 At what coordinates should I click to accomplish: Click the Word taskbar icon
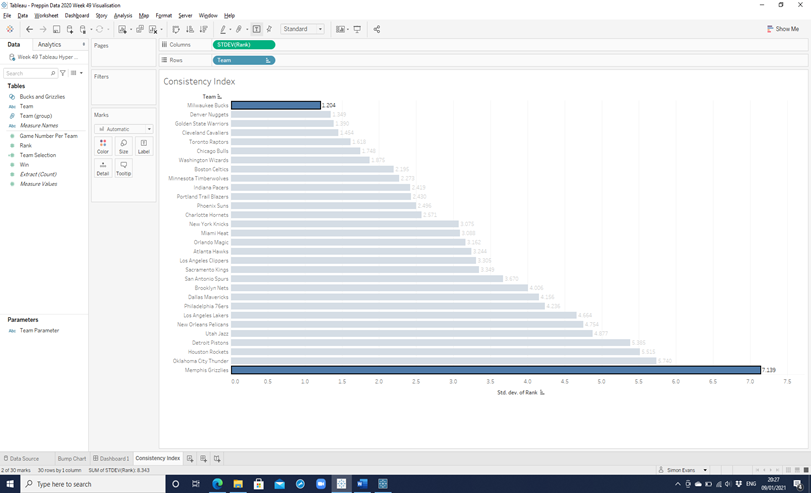[x=362, y=484]
